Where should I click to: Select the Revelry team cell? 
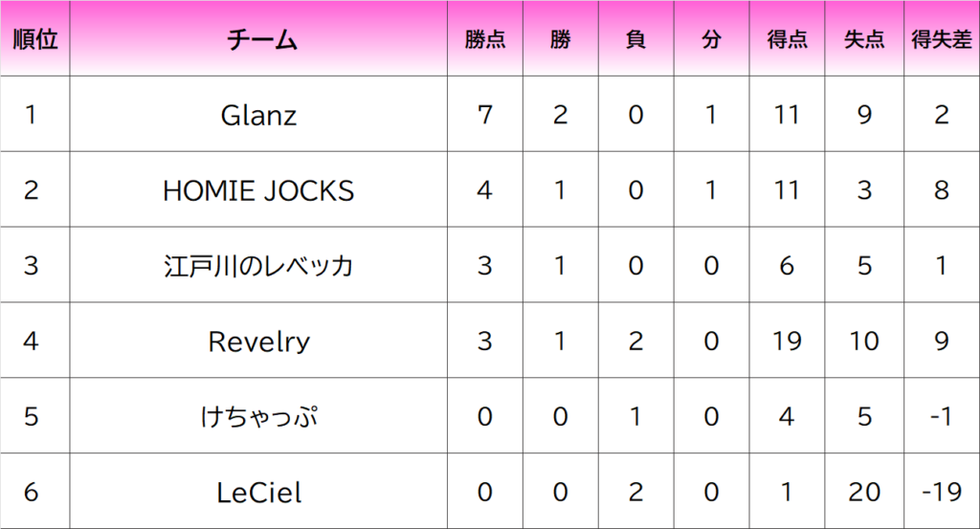[258, 341]
